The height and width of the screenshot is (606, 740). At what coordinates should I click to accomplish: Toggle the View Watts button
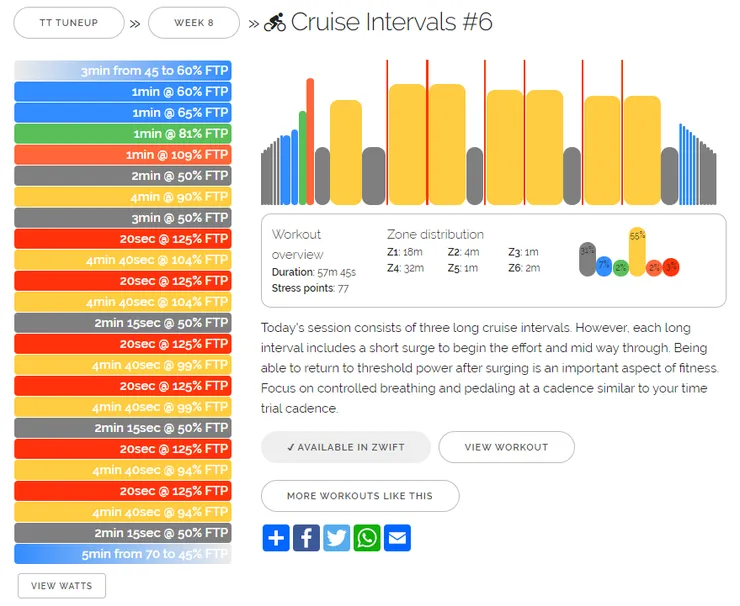pos(62,586)
